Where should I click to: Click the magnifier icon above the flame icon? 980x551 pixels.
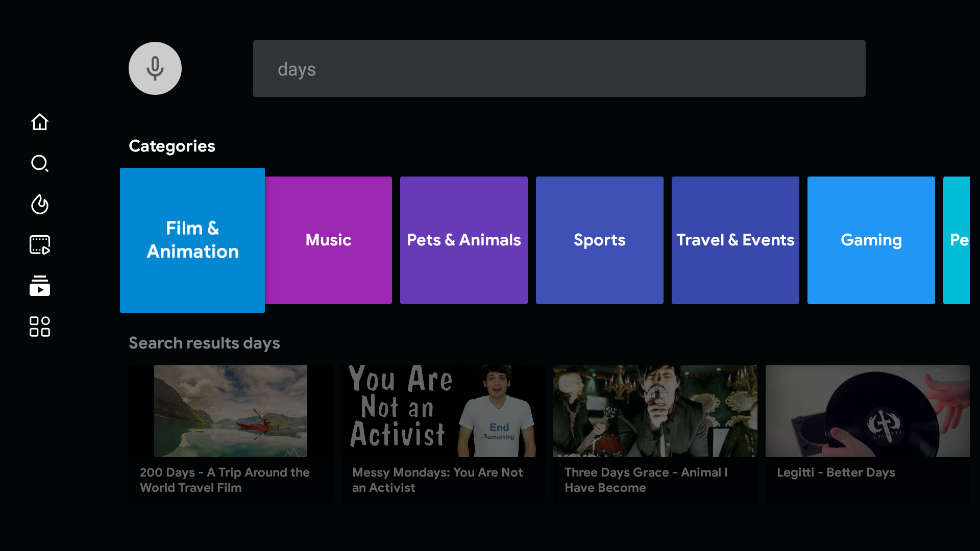[39, 163]
